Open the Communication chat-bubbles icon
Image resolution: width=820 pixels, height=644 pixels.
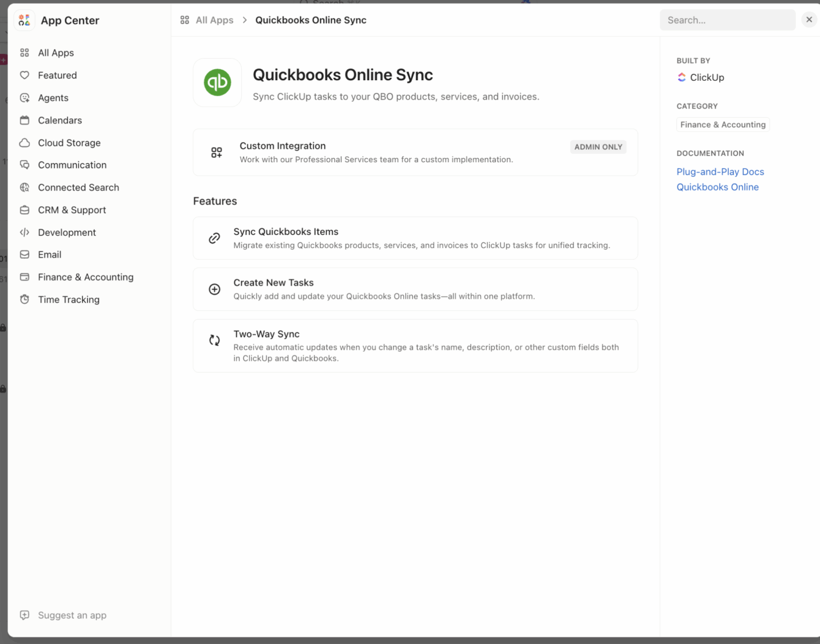(x=25, y=165)
